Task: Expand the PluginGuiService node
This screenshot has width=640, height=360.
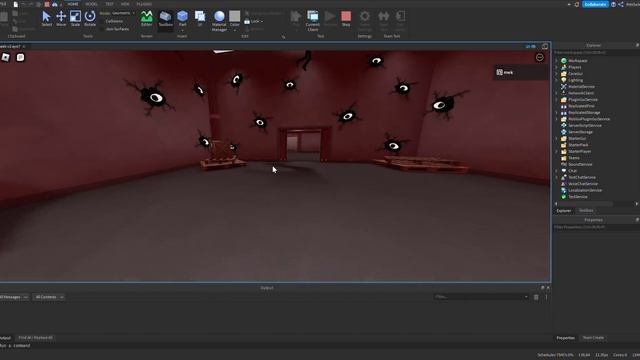Action: [x=557, y=100]
